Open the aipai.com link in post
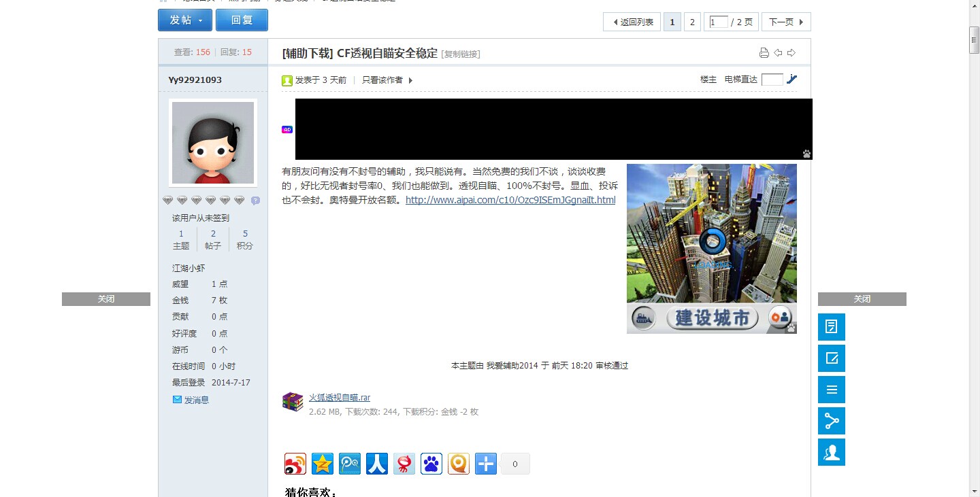 click(510, 200)
